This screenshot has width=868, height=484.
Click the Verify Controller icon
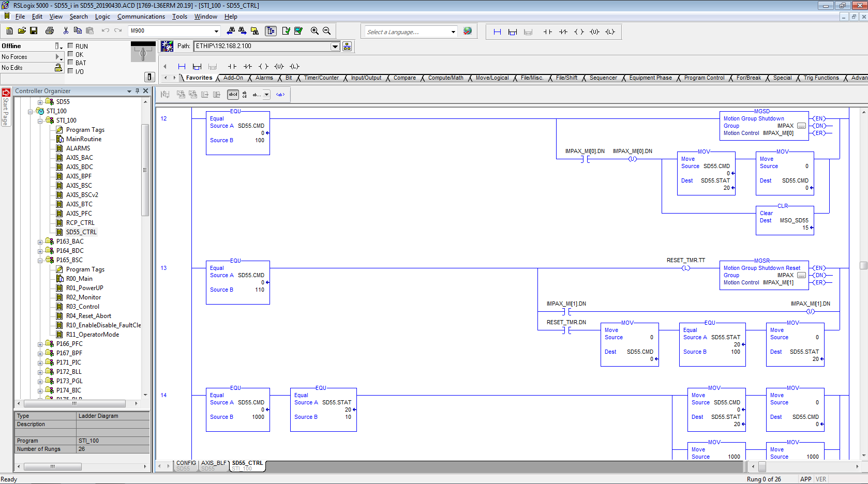click(x=298, y=31)
